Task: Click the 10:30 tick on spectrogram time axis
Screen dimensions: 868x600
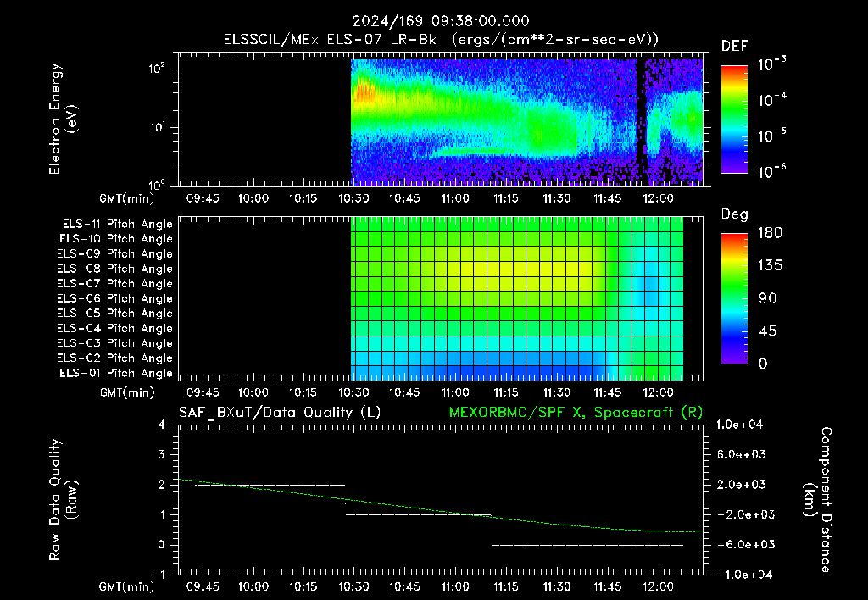Action: [353, 198]
